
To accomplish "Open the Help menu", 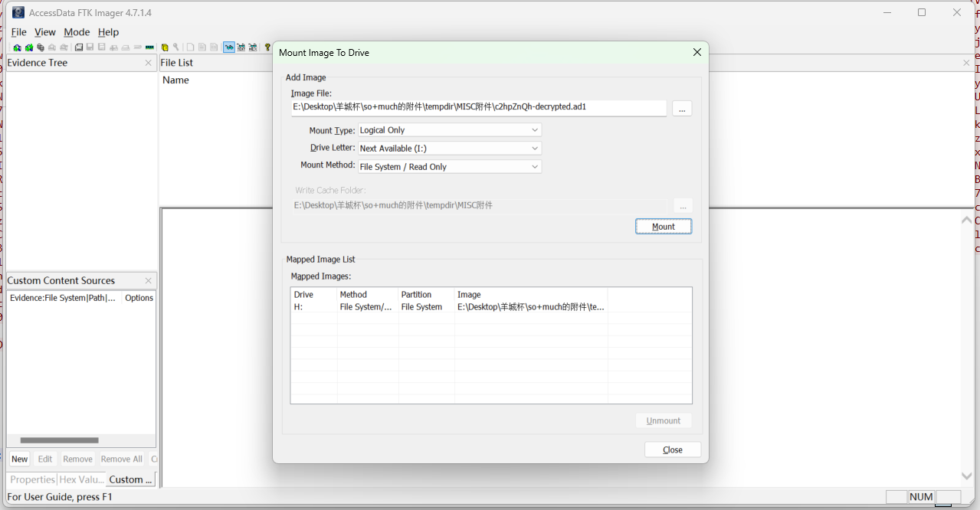I will coord(108,32).
